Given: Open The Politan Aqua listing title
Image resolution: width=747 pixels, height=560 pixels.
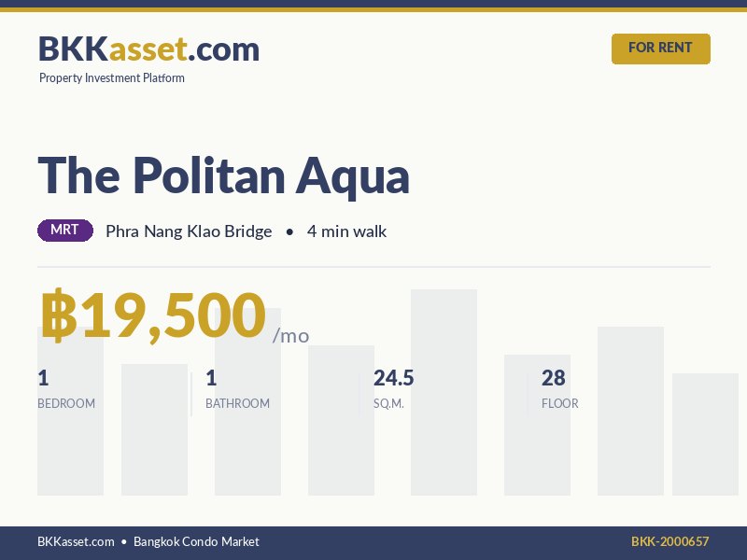Looking at the screenshot, I should 224,175.
